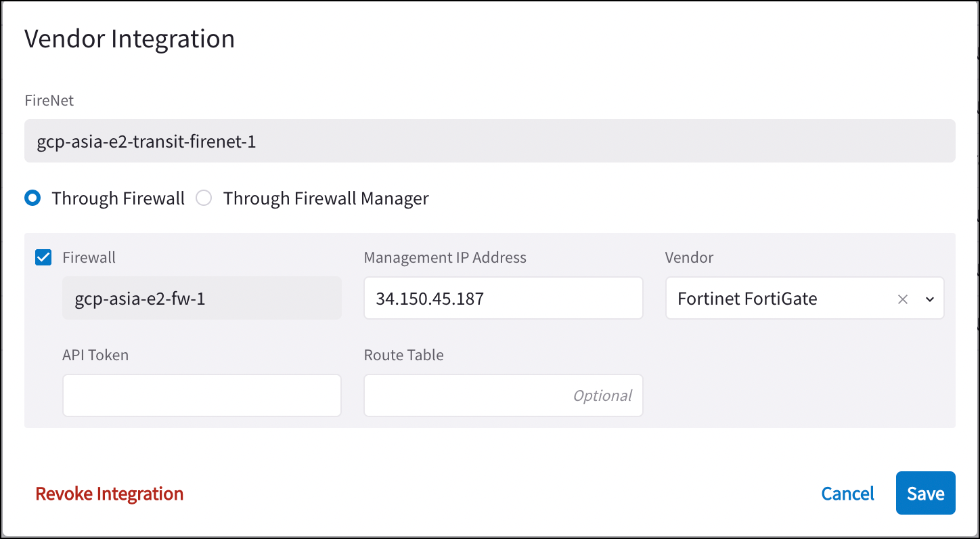Save the vendor integration settings
Screen dimensions: 980x539
pyautogui.click(x=925, y=493)
